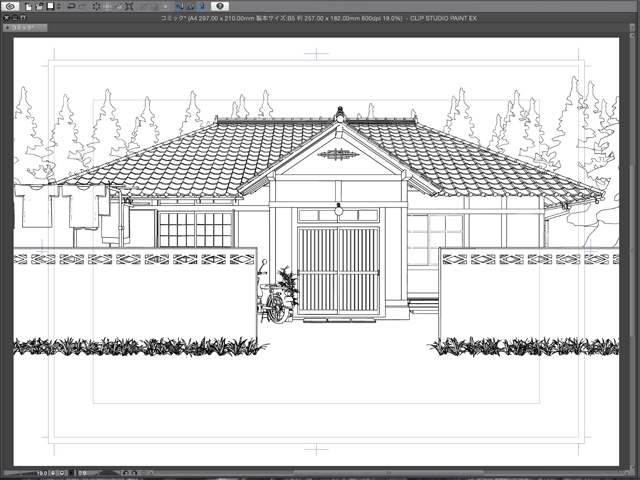Click the reset rotation icon
This screenshot has height=480, width=640.
pyautogui.click(x=143, y=473)
